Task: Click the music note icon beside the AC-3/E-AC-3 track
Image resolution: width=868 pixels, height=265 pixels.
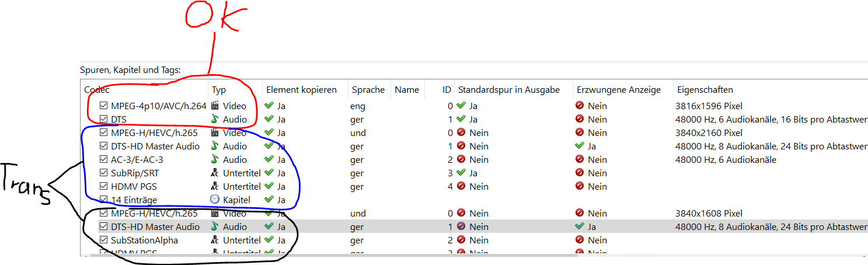Action: (x=215, y=159)
